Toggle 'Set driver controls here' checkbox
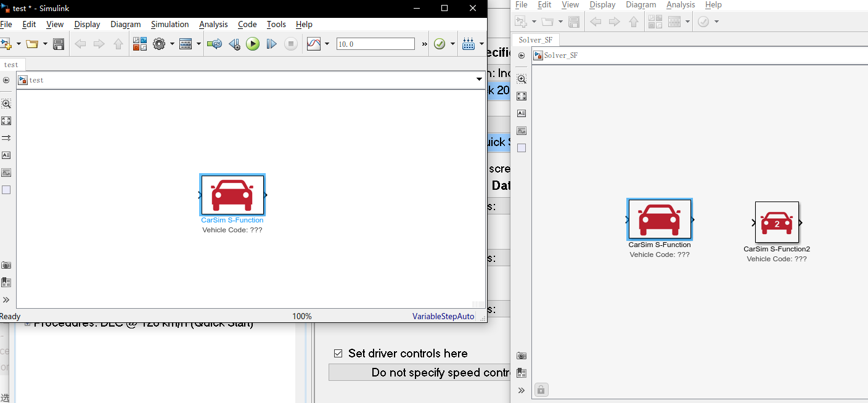Viewport: 868px width, 403px height. pyautogui.click(x=338, y=353)
